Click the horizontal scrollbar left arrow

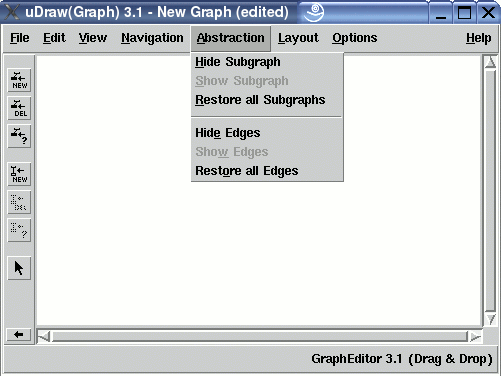(x=44, y=337)
